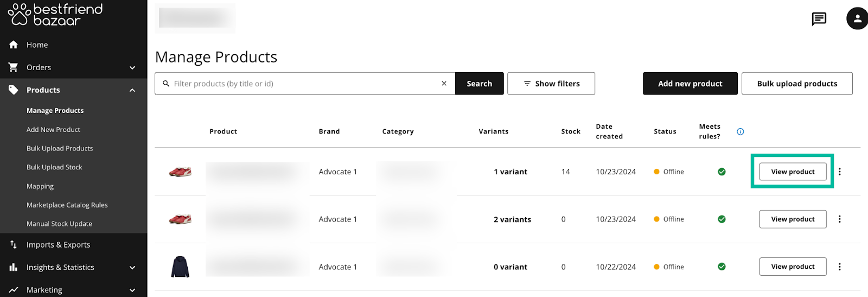Screen dimensions: 868x297
Task: Clear the filter field with X icon
Action: [444, 84]
